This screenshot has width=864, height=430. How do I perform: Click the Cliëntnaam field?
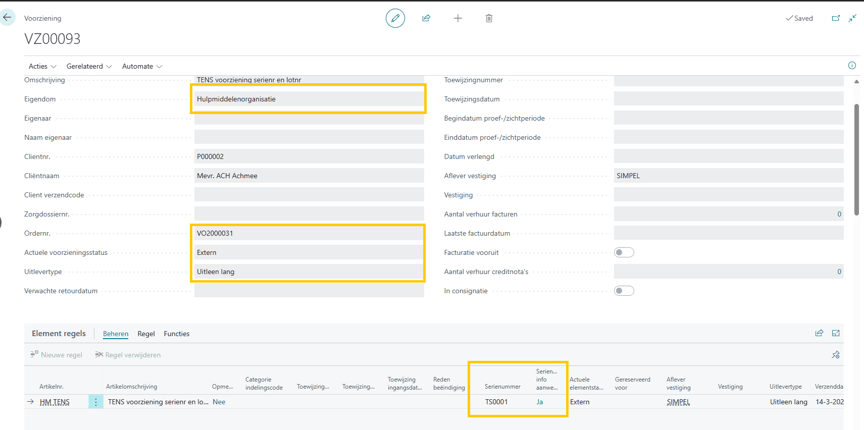tap(309, 176)
